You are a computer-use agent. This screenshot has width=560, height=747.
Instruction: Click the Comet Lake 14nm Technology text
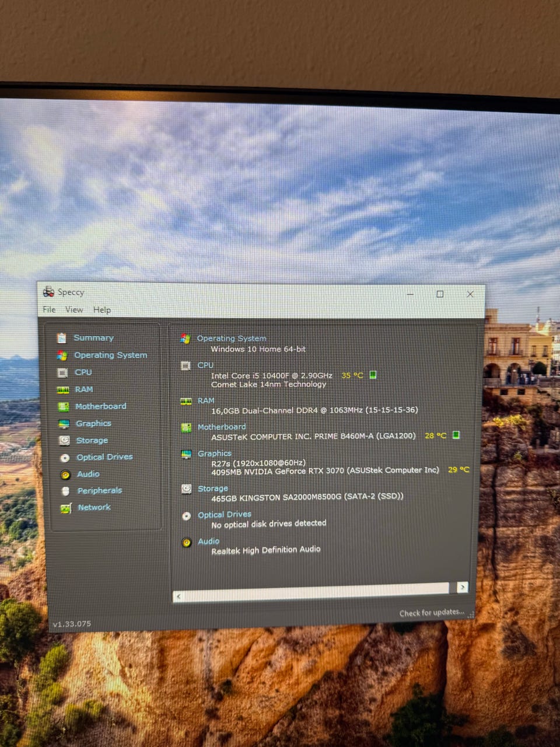point(268,384)
